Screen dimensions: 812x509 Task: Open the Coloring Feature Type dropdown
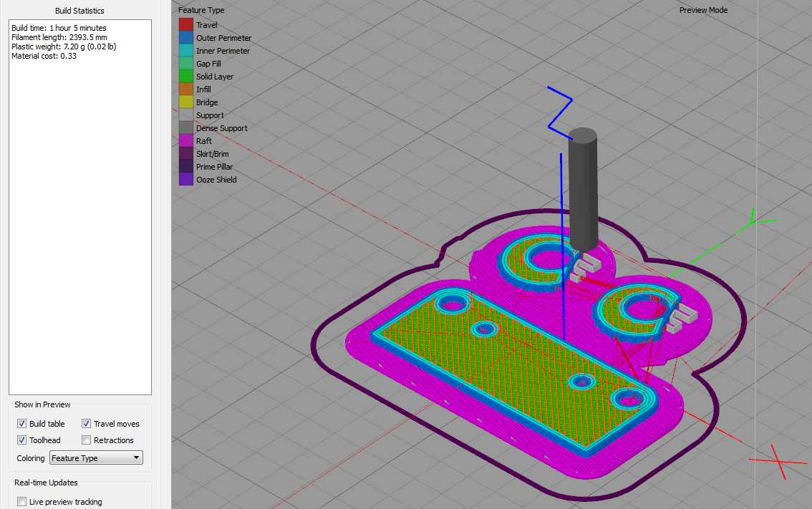point(96,457)
